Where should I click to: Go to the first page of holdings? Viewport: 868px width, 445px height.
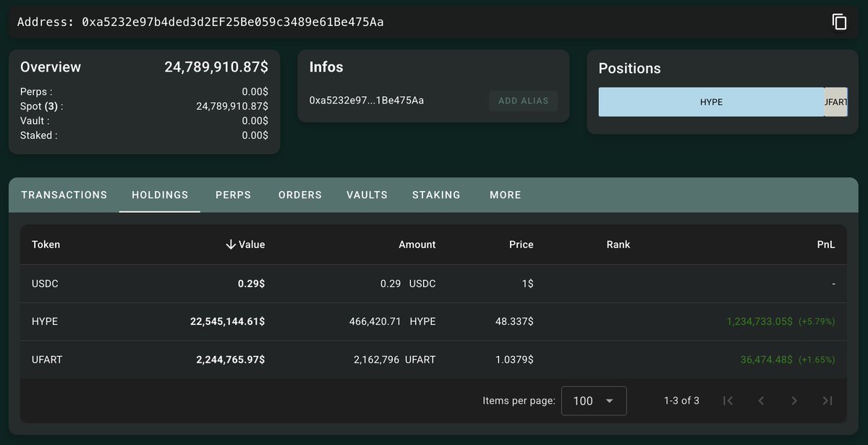pyautogui.click(x=728, y=401)
